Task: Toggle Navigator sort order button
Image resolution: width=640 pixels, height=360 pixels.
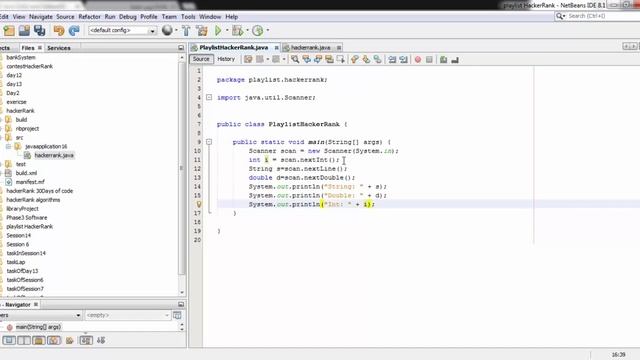Action: [86, 340]
